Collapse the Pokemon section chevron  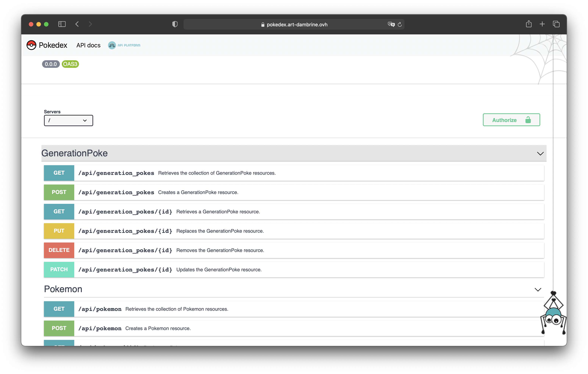[538, 289]
